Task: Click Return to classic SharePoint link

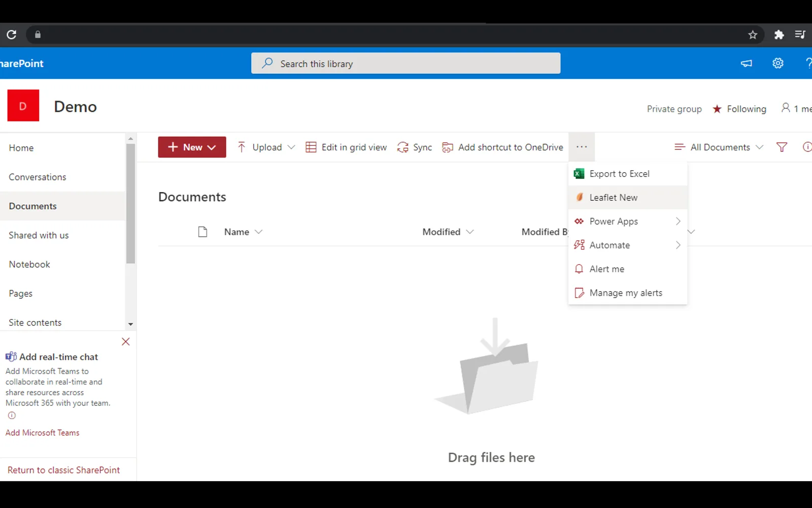Action: (64, 470)
